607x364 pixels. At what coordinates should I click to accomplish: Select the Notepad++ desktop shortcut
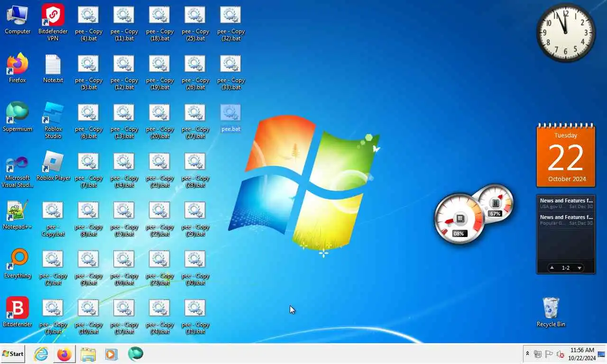tap(18, 215)
